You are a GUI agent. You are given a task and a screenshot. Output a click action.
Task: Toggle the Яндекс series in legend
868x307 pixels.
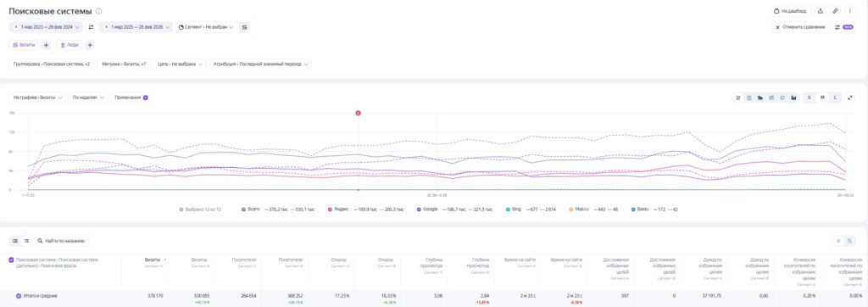pyautogui.click(x=330, y=209)
